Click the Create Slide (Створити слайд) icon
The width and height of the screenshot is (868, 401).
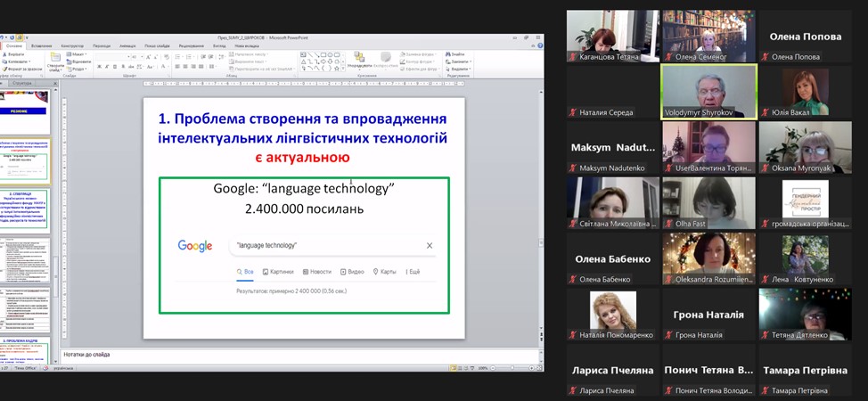coord(55,57)
